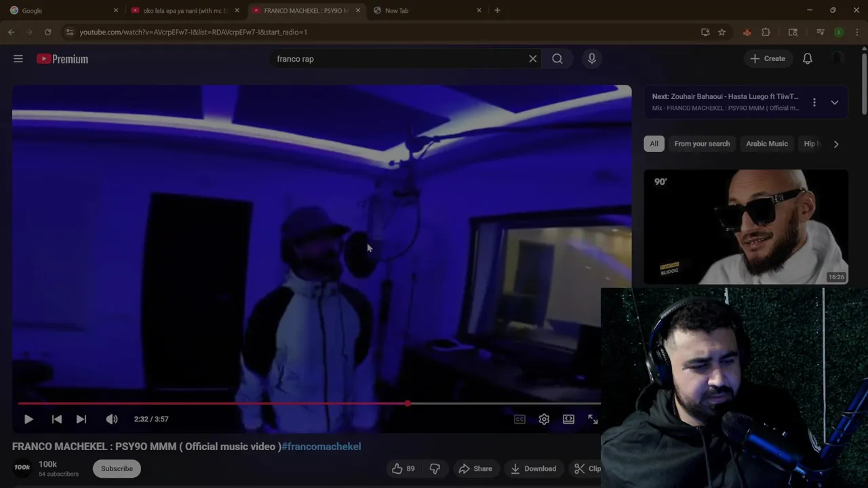Bookmark this page with the star

pyautogui.click(x=722, y=32)
